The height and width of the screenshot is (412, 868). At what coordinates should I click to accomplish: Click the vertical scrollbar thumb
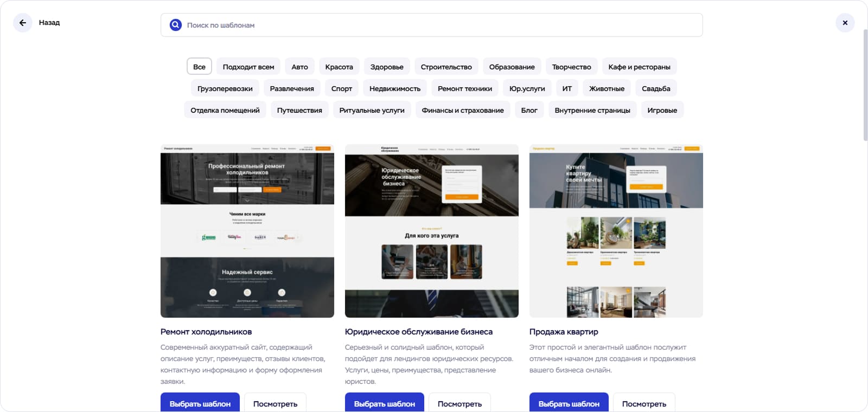[865, 85]
